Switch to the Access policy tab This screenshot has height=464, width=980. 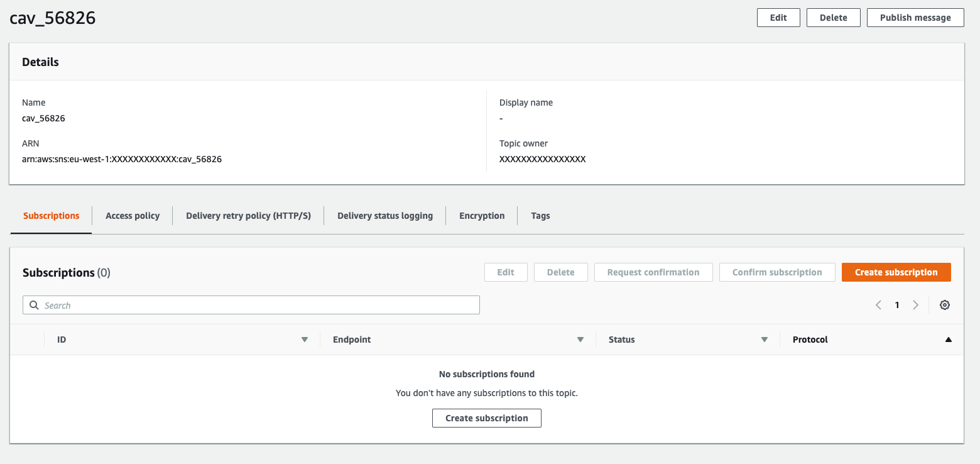point(133,216)
